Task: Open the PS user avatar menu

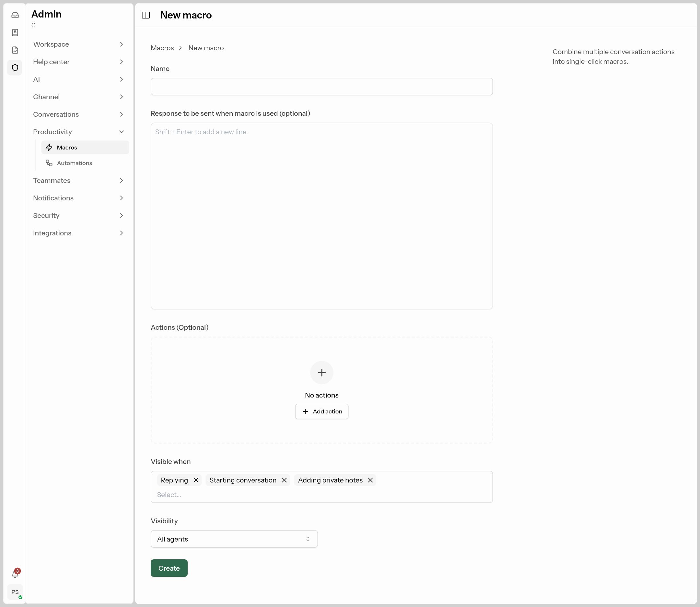Action: coord(15,592)
